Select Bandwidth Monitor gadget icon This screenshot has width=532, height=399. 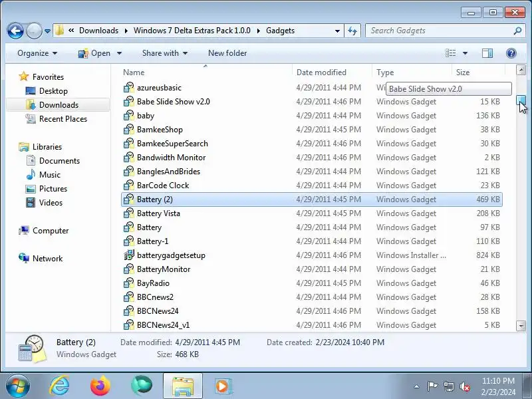click(x=128, y=158)
